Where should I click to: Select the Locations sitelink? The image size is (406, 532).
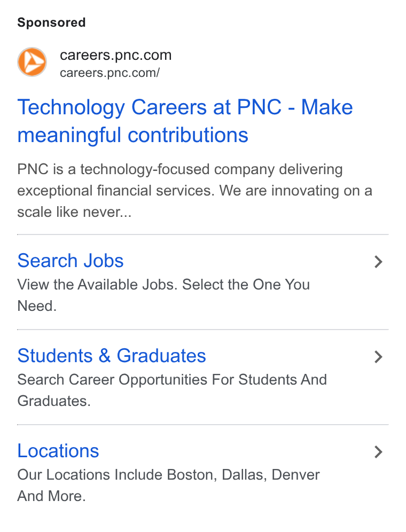click(x=58, y=451)
